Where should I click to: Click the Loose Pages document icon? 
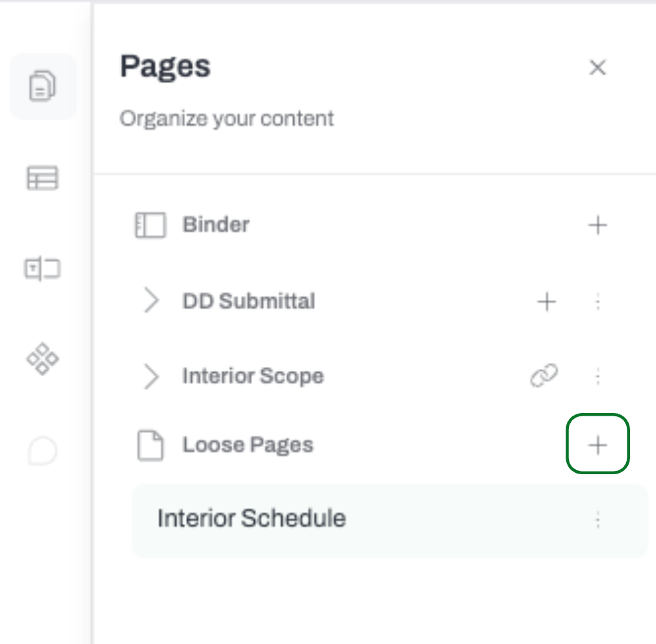pyautogui.click(x=150, y=445)
